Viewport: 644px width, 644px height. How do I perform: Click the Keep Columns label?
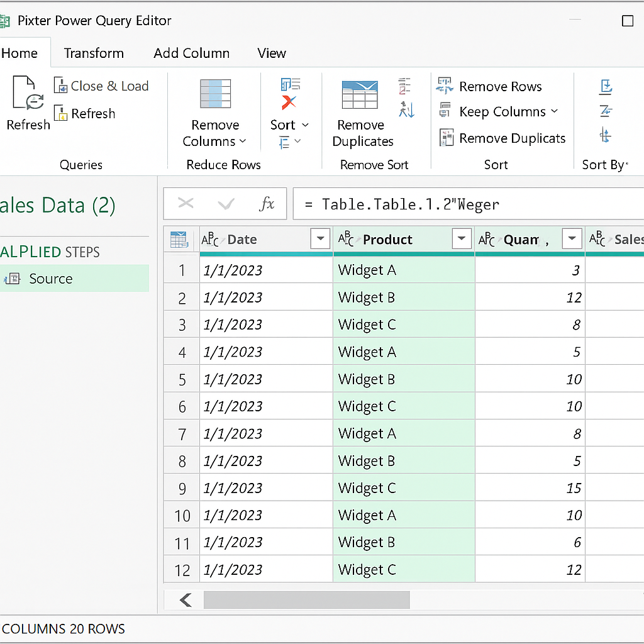pyautogui.click(x=502, y=112)
